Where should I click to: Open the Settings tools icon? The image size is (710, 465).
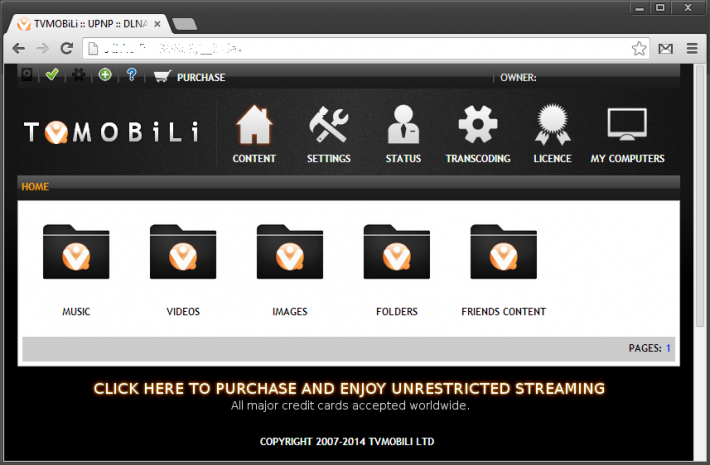click(329, 125)
